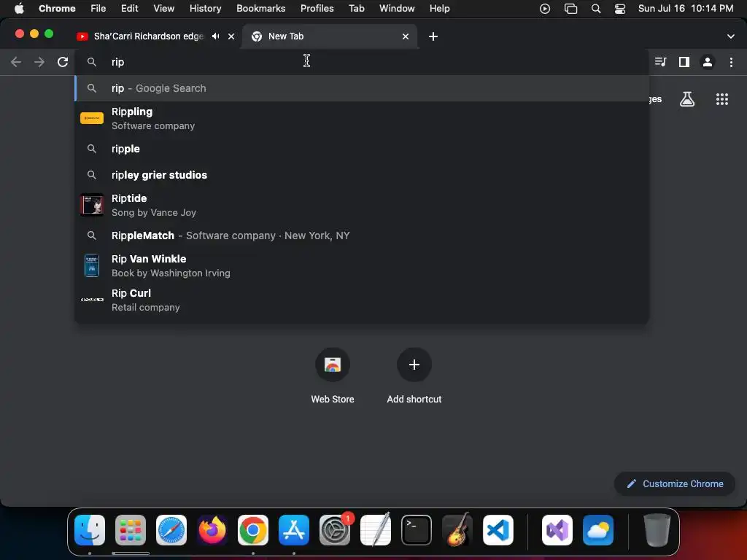Open the Window menu

pos(397,9)
